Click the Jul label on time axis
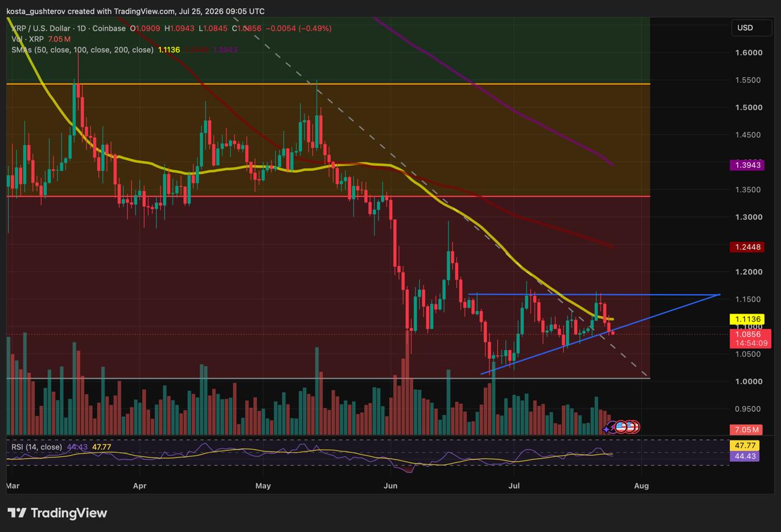The height and width of the screenshot is (532, 781). (514, 486)
